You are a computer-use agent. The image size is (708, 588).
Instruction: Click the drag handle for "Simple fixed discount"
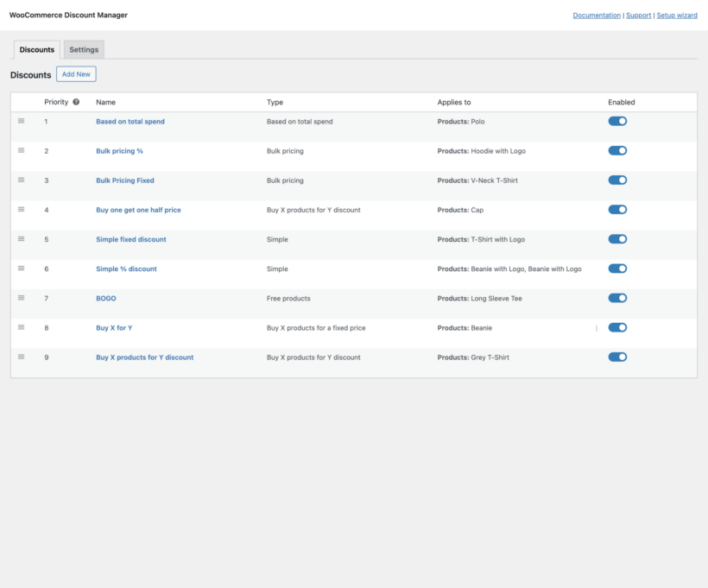(x=21, y=239)
